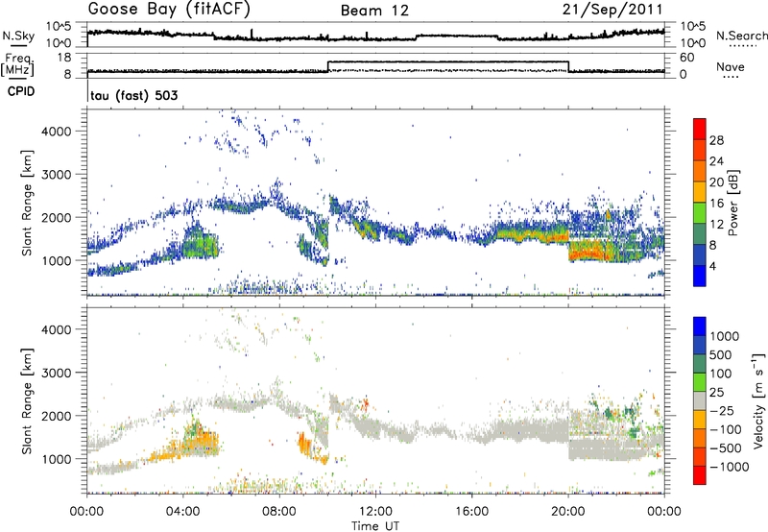This screenshot has width=768, height=532.
Task: Click the "Nave" legend label
Action: [x=730, y=67]
